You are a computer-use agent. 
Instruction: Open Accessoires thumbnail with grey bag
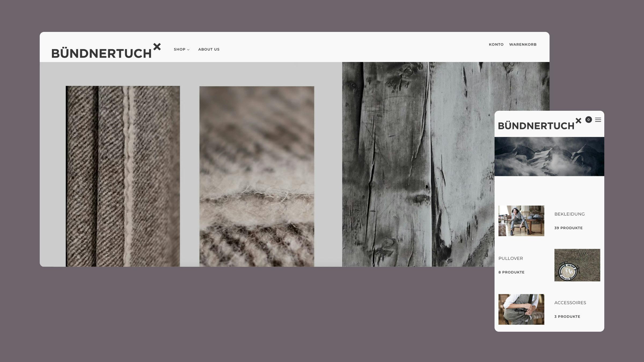521,309
